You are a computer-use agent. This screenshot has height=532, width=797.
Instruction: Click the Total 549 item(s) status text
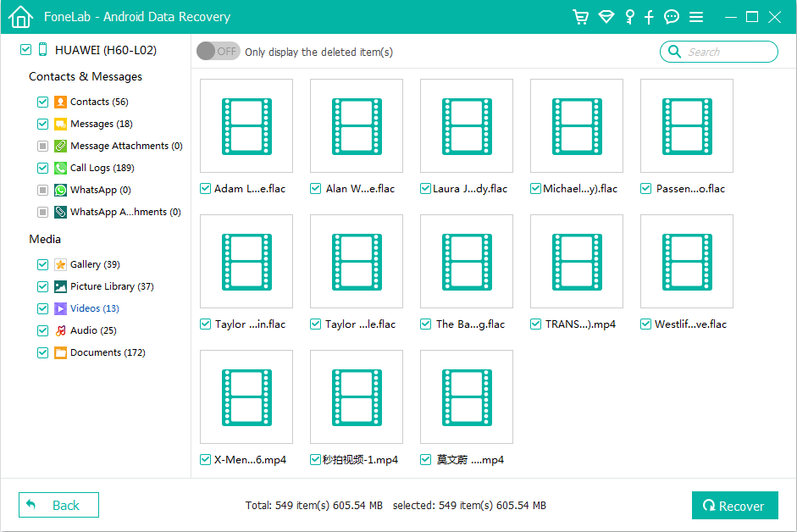(x=313, y=505)
